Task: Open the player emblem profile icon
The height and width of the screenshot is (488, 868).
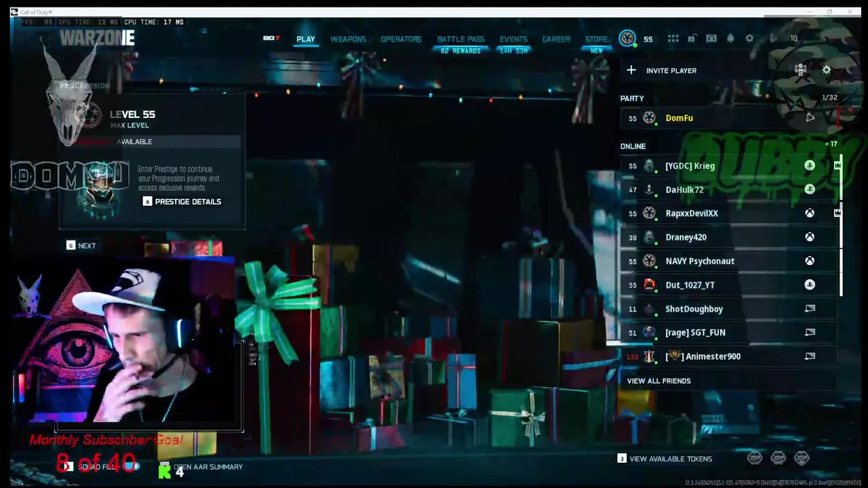Action: [627, 39]
